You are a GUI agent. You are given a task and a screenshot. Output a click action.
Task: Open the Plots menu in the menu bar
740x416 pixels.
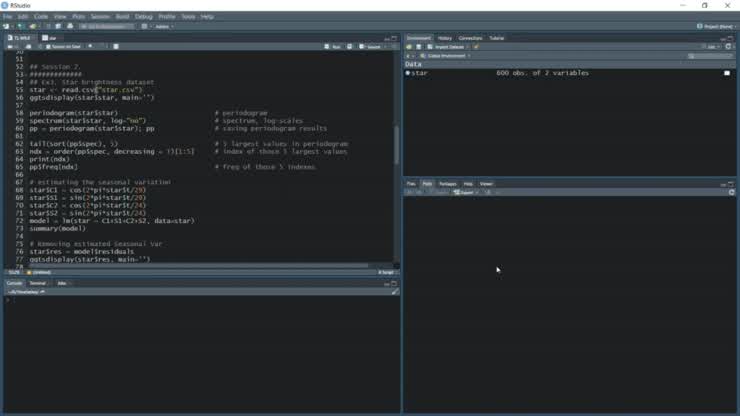(x=78, y=16)
